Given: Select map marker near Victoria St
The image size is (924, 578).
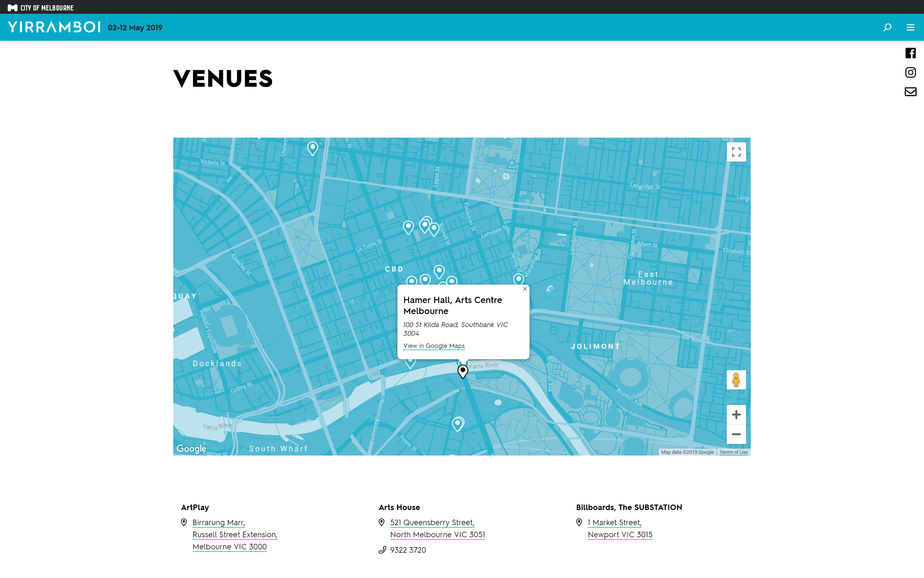Looking at the screenshot, I should tap(313, 149).
